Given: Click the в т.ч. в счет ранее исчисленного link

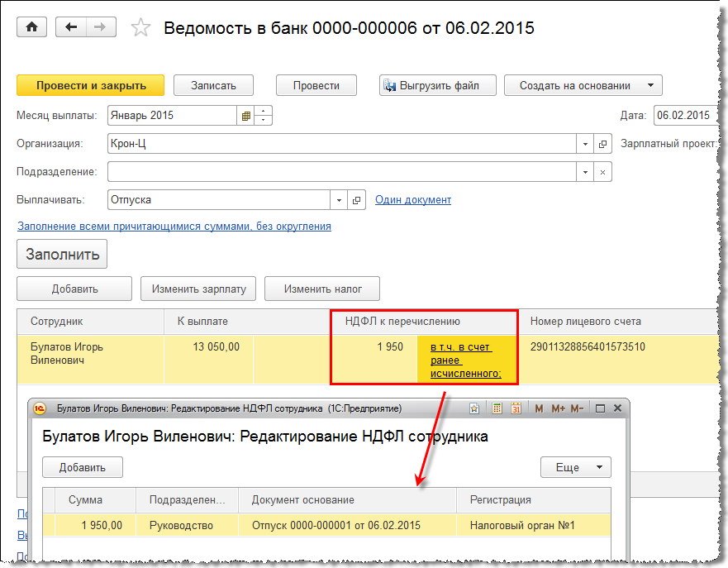Looking at the screenshot, I should 466,360.
